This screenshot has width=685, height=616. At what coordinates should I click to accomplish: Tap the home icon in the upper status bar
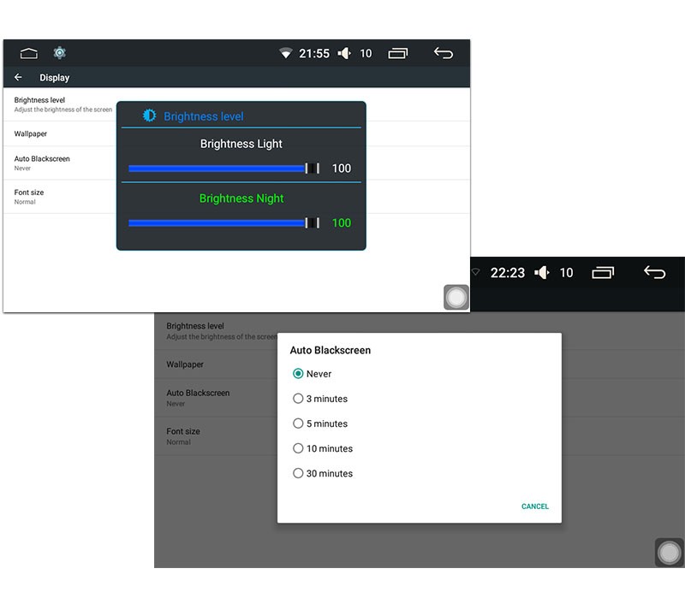(x=29, y=53)
